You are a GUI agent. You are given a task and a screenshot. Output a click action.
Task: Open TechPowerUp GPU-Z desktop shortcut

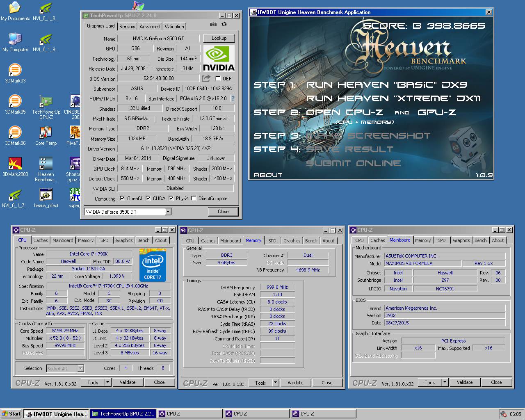click(46, 107)
